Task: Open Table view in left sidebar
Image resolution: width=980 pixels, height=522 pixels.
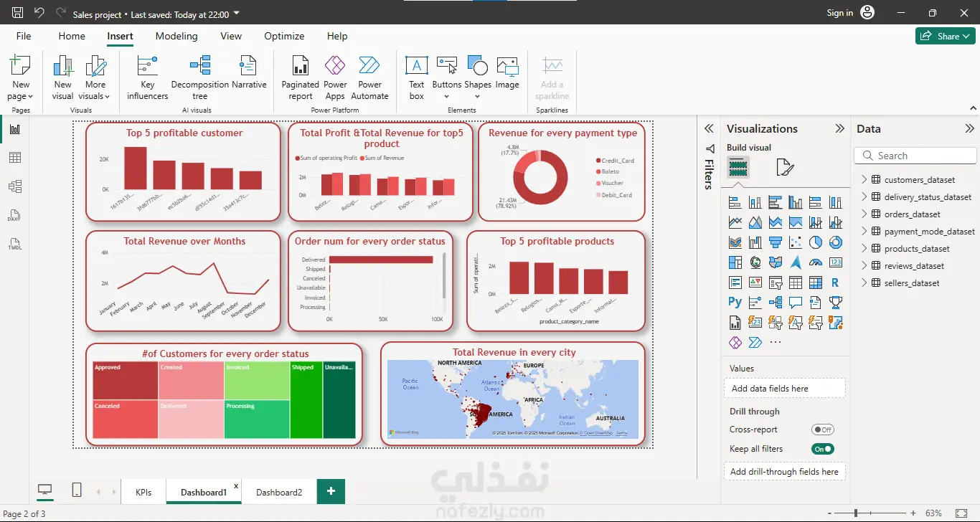Action: tap(15, 158)
